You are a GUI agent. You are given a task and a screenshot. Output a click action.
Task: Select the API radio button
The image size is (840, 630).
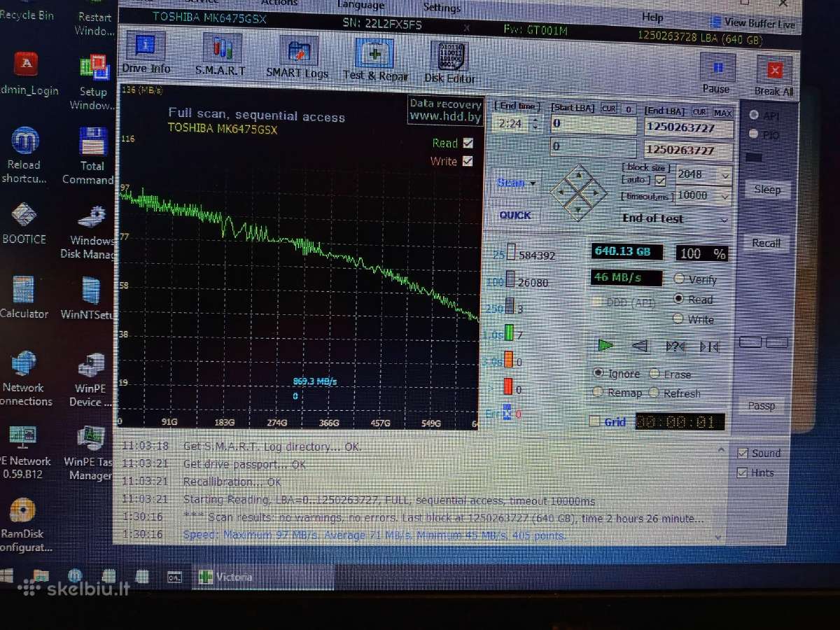click(753, 115)
